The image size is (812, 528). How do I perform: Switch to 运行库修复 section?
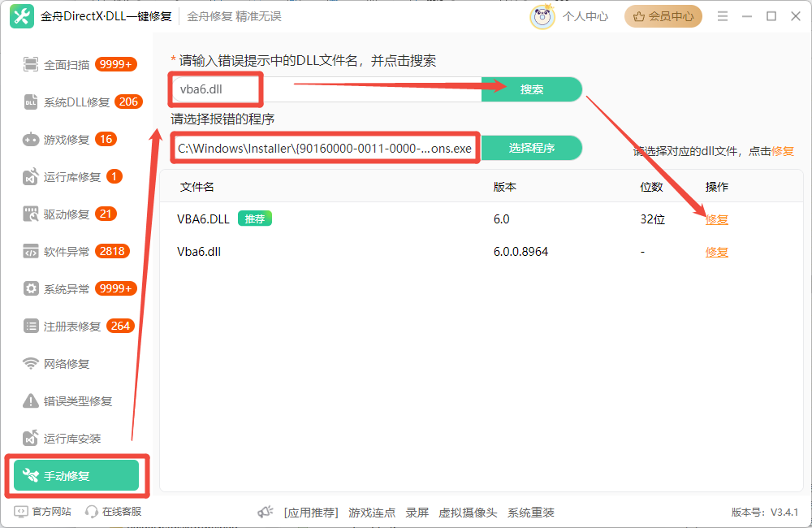click(x=76, y=177)
